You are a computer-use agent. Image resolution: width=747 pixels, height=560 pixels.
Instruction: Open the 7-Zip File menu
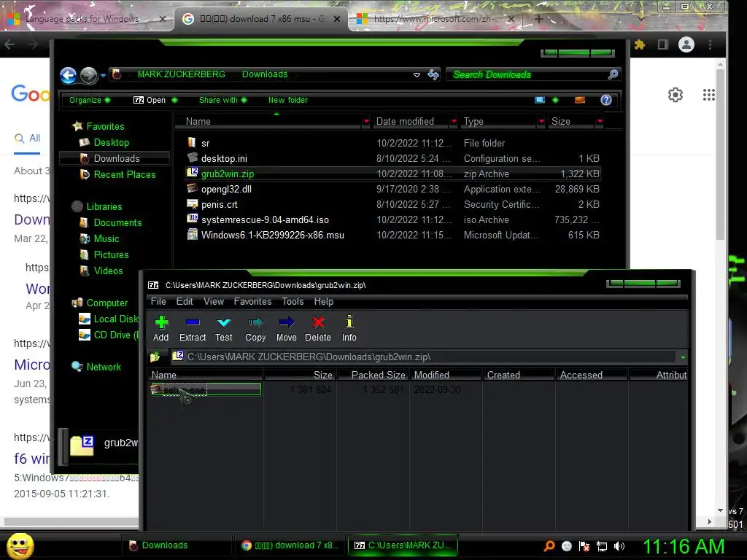coord(158,301)
